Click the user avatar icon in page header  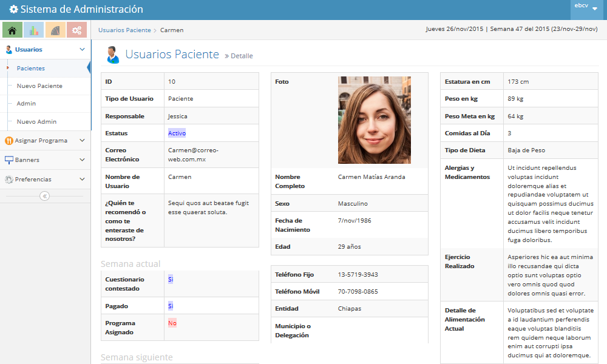(x=112, y=55)
